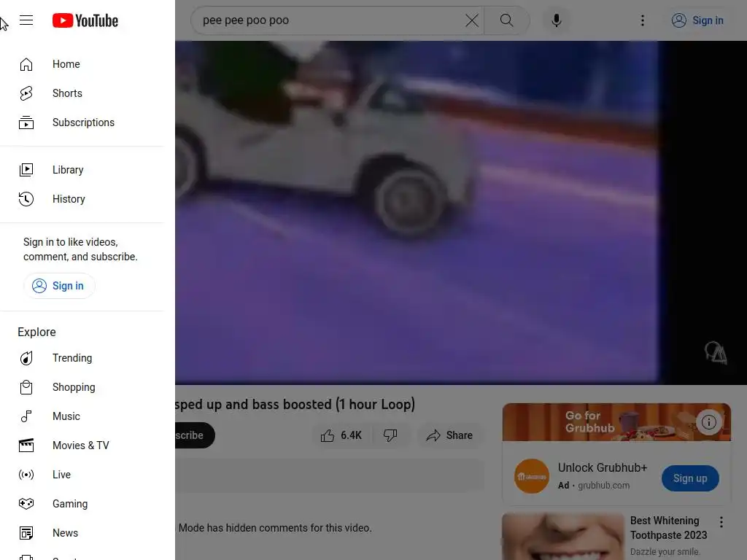Viewport: 747px width, 560px height.
Task: Open three-dot menu on toothpaste ad
Action: tap(721, 522)
